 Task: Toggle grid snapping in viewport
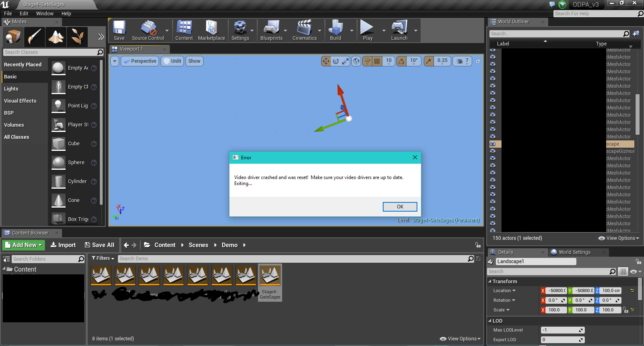[x=377, y=61]
